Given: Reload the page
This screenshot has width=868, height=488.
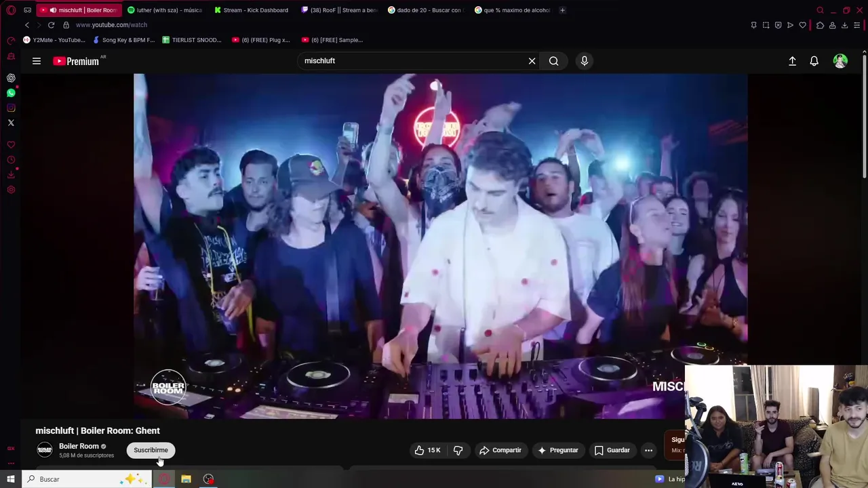Looking at the screenshot, I should pyautogui.click(x=51, y=25).
